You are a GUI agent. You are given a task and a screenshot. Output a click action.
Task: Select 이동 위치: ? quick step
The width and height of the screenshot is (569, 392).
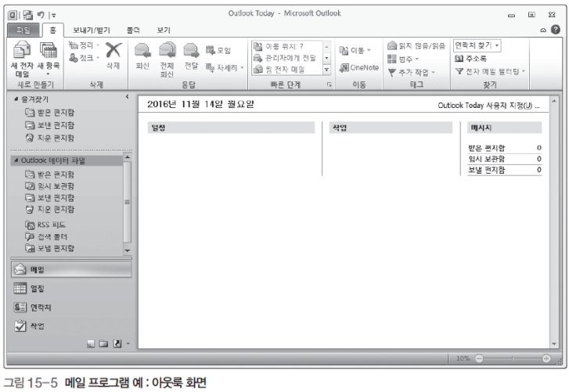tap(279, 46)
